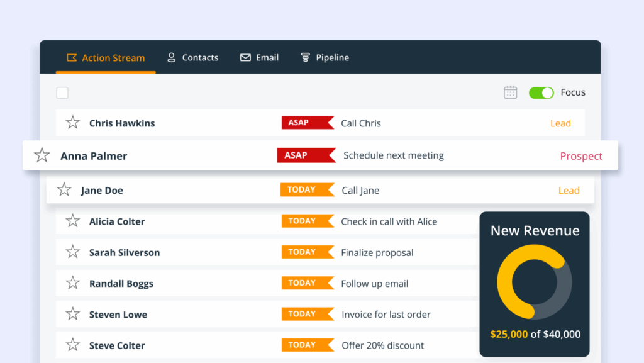Click the Prospect status for Anna Palmer
Screen dimensions: 644x363
(581, 156)
